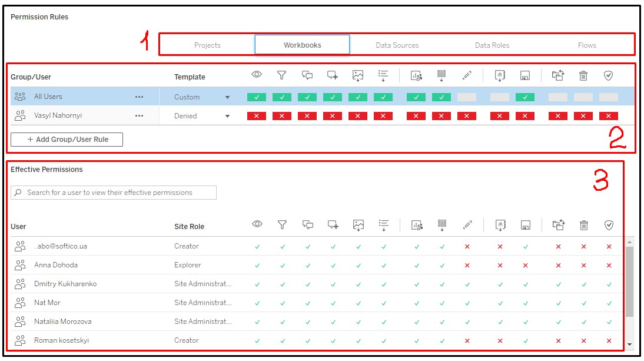Click the effective permissions user search field
The height and width of the screenshot is (361, 644).
pos(114,193)
